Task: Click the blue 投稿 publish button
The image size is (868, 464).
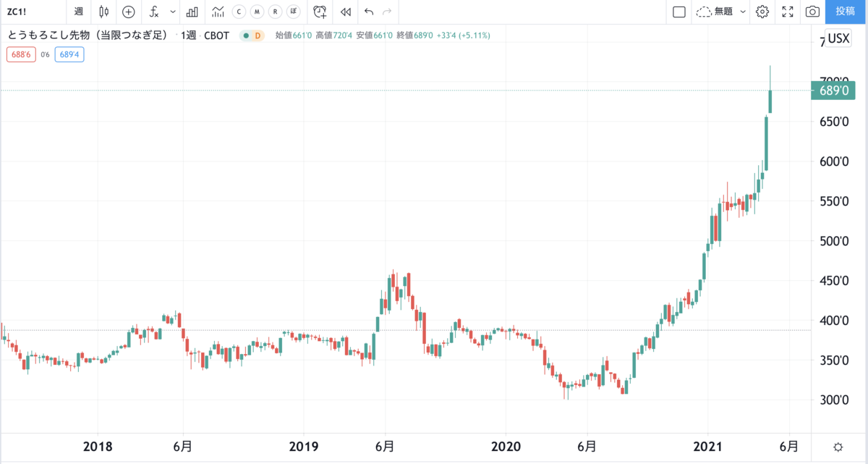Action: click(x=845, y=11)
